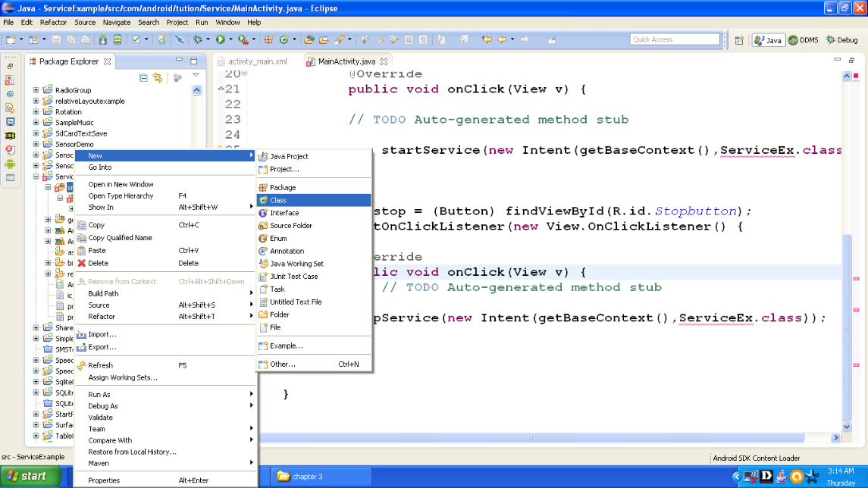868x488 pixels.
Task: Click the Run toolbar icon
Action: pos(220,38)
